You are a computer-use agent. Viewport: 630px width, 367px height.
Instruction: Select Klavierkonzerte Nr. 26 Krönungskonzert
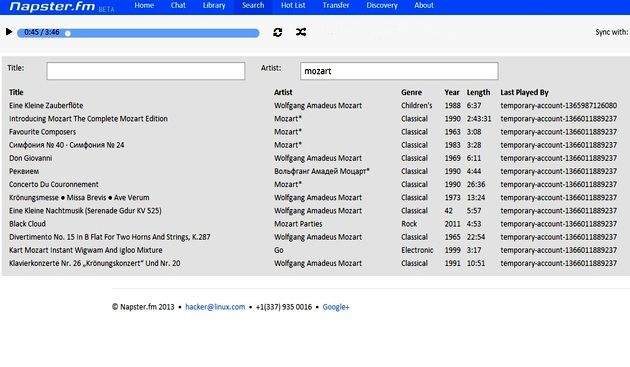[x=94, y=263]
